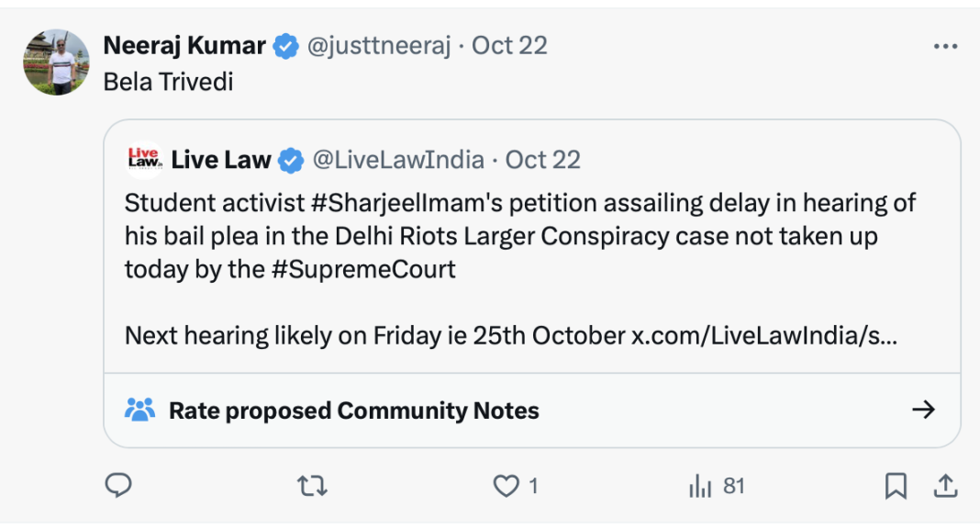The width and height of the screenshot is (980, 529).
Task: View analytics via the bar chart icon
Action: 700,486
